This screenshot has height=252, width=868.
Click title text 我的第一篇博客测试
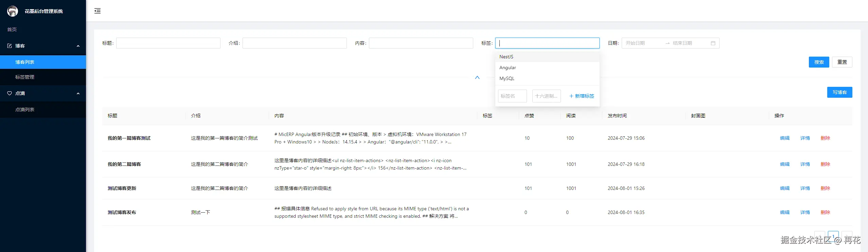click(x=129, y=138)
